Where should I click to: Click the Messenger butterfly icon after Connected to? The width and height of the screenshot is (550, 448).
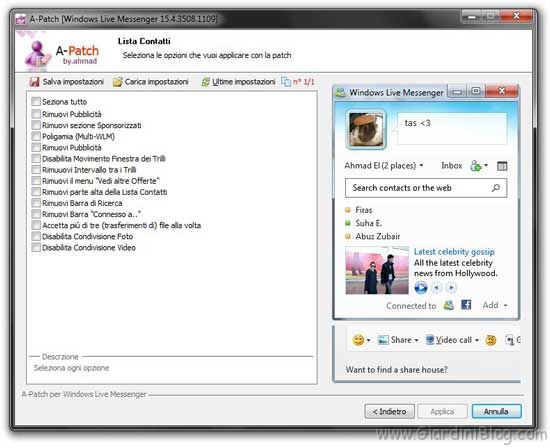coord(449,305)
